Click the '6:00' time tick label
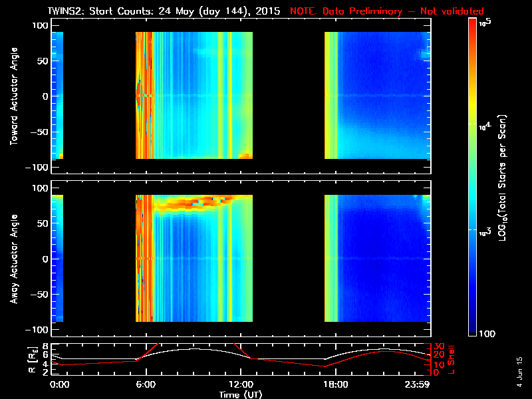Screen dimensions: 532x399 click(146, 384)
